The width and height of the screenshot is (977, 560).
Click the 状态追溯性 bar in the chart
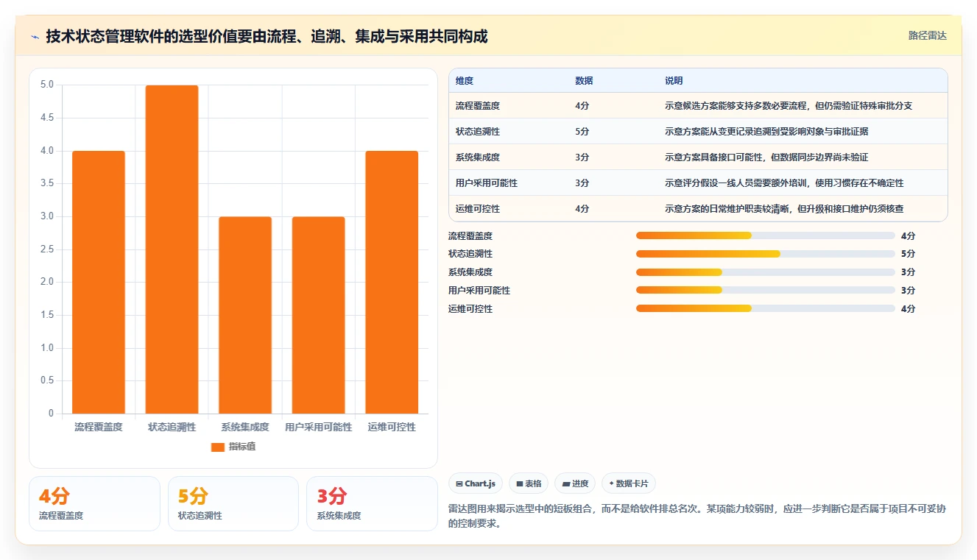(172, 249)
